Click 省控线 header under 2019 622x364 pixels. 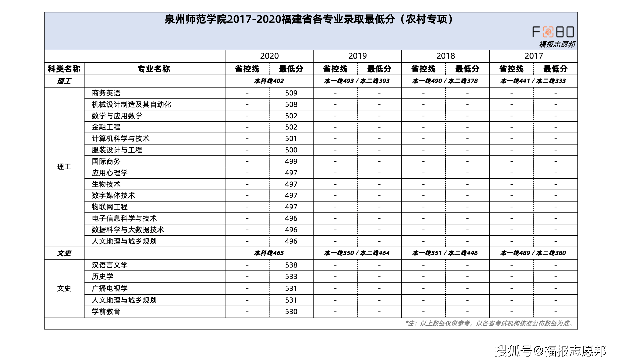click(335, 69)
